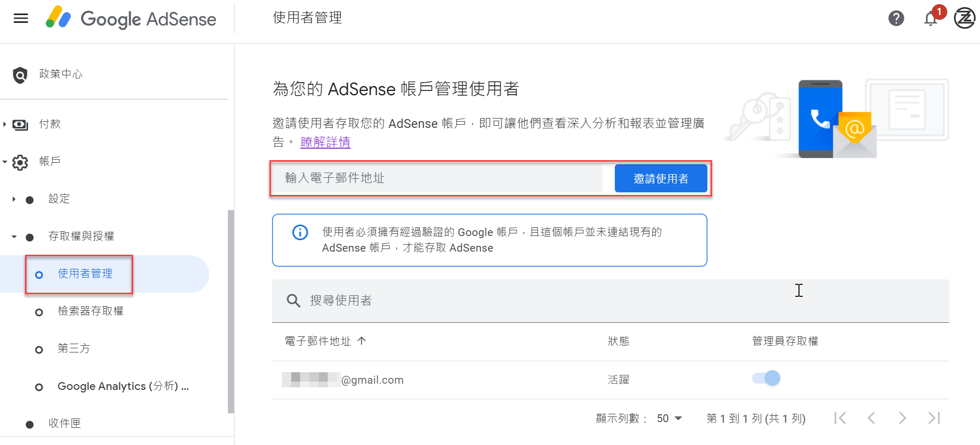Viewport: 980px width, 445px height.
Task: Collapse the 帳戶 menu arrow
Action: 5,162
